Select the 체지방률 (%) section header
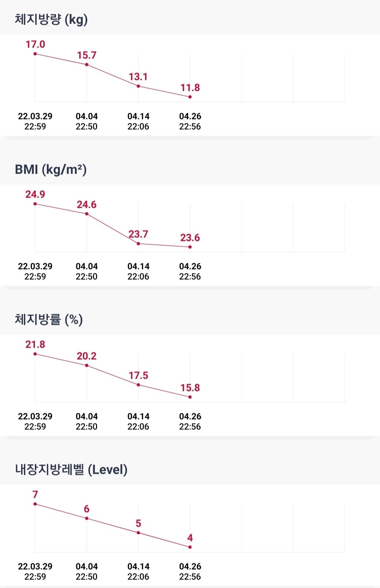This screenshot has width=380, height=588. (49, 320)
